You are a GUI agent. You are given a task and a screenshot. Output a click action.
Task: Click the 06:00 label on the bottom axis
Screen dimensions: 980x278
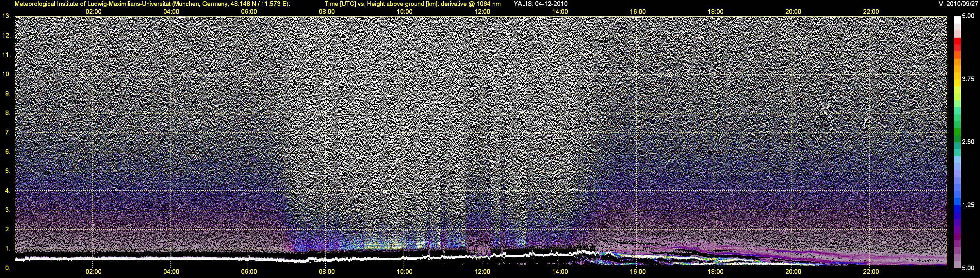click(249, 272)
